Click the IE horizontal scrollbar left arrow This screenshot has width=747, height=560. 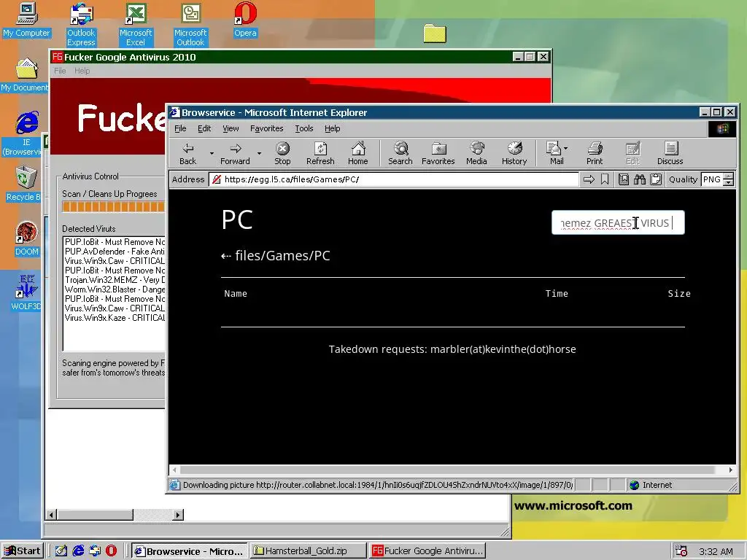pyautogui.click(x=175, y=470)
